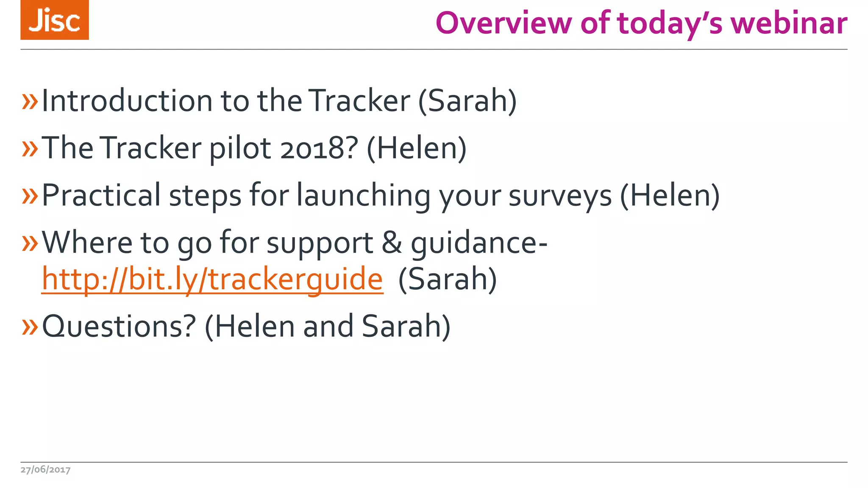Click (Helen and Sarah) in the Questions bullet

pos(327,326)
